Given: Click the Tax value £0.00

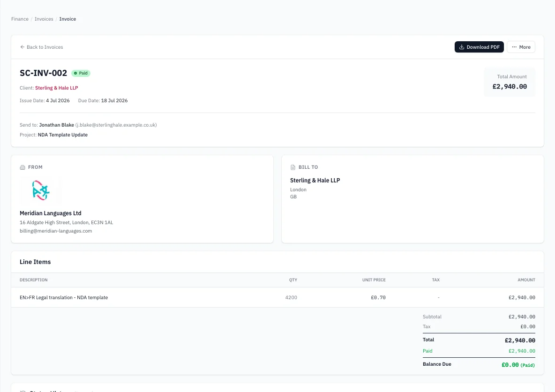Looking at the screenshot, I should coord(528,326).
